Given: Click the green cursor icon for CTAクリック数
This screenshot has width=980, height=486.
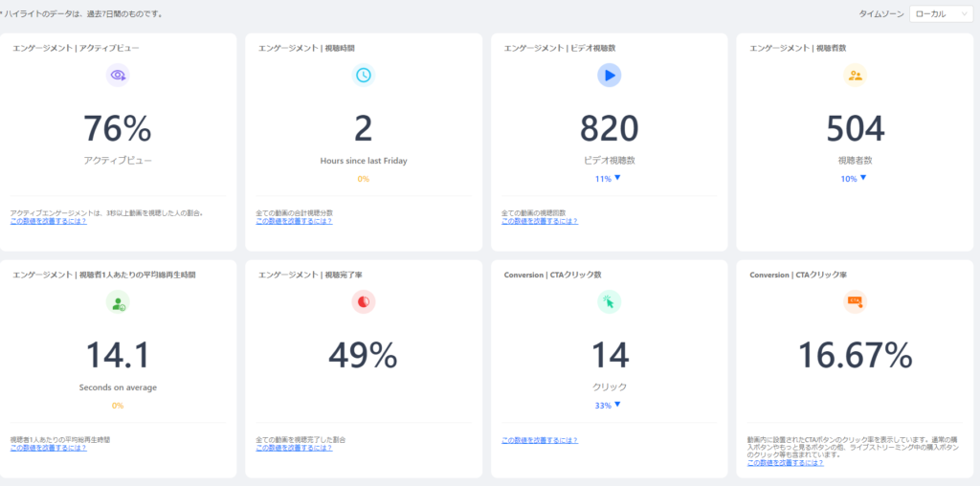Looking at the screenshot, I should [x=609, y=303].
